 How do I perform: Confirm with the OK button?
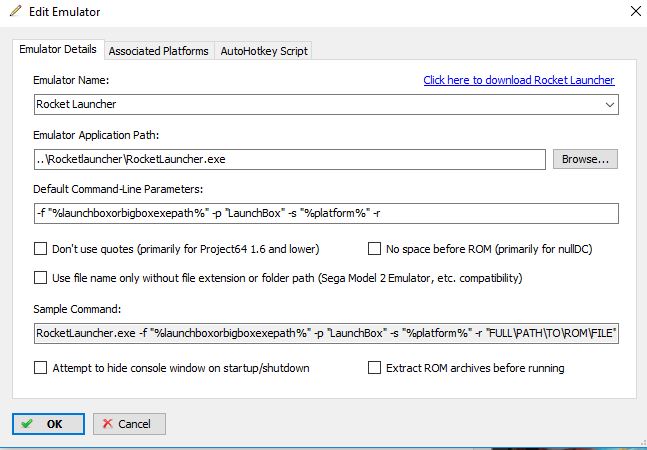click(x=48, y=424)
